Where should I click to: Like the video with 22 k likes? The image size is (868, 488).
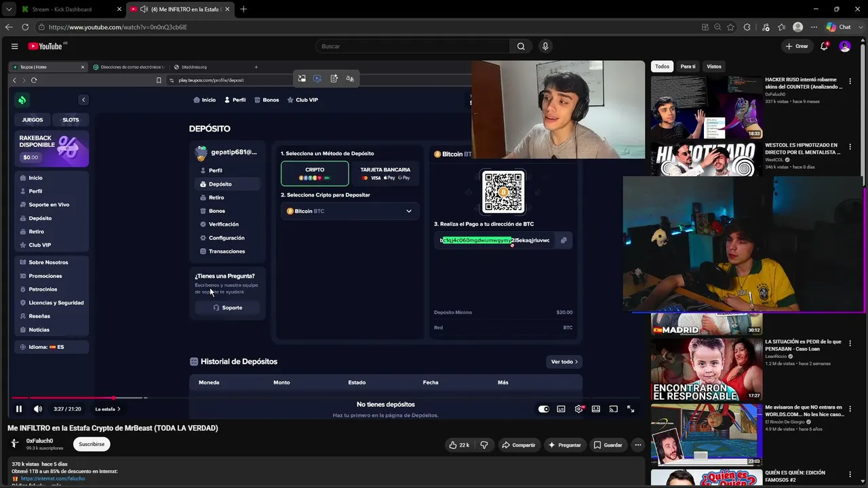pyautogui.click(x=459, y=445)
